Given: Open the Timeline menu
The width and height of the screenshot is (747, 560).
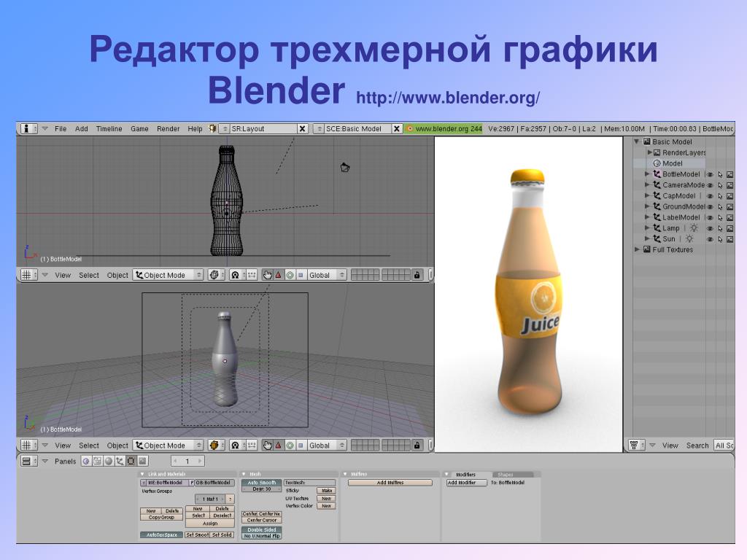Looking at the screenshot, I should point(109,128).
